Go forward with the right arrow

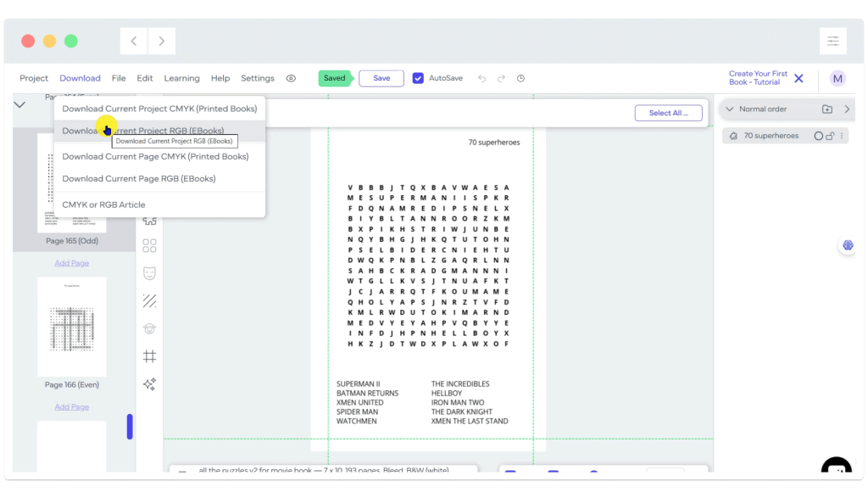point(162,41)
